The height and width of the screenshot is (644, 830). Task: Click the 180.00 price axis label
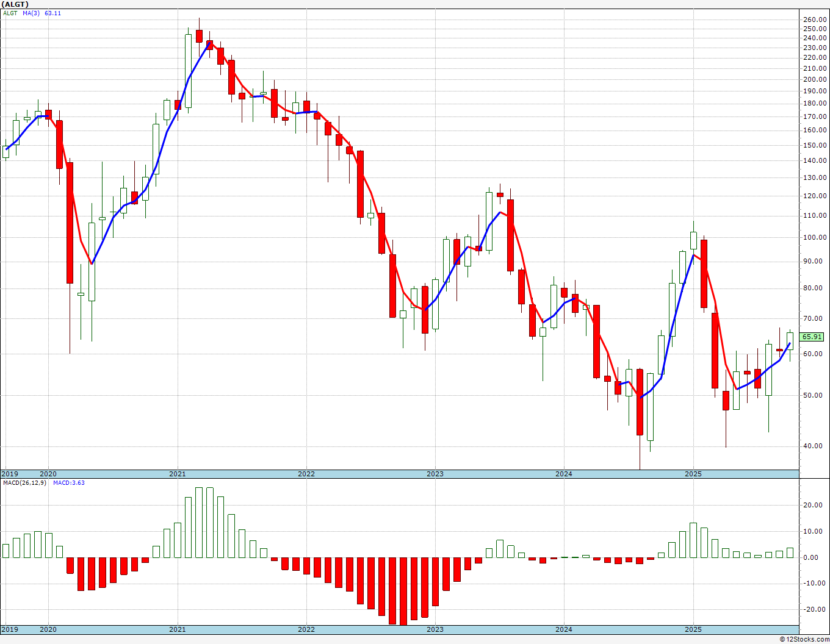(x=815, y=103)
